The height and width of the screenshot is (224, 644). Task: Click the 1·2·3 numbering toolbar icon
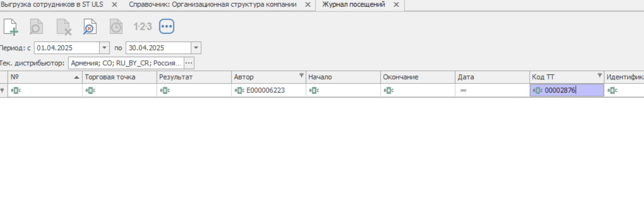coord(143,26)
